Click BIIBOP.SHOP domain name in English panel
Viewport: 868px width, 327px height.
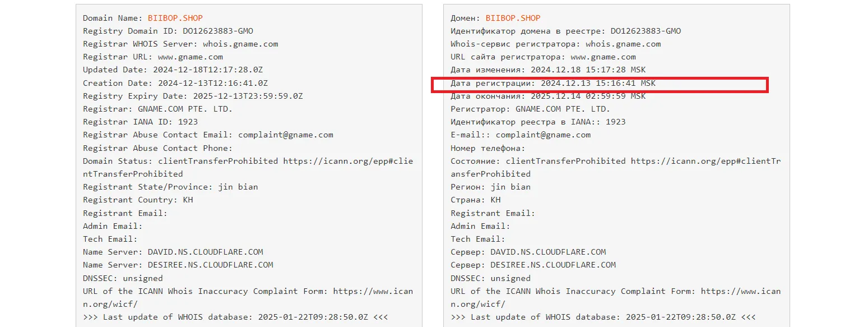[176, 18]
